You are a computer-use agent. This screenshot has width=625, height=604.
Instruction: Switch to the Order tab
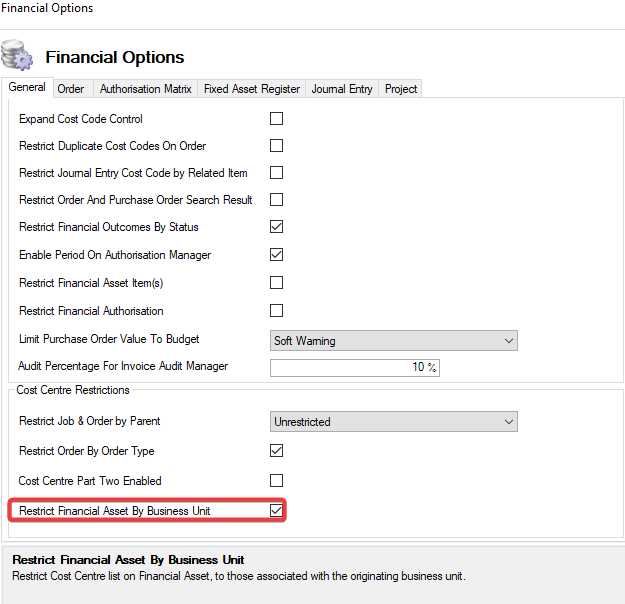pos(71,89)
